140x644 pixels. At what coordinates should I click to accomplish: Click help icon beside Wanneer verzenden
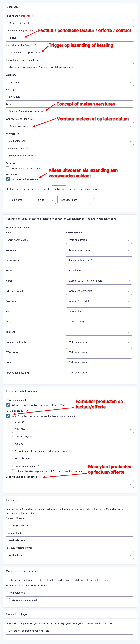(x=32, y=119)
